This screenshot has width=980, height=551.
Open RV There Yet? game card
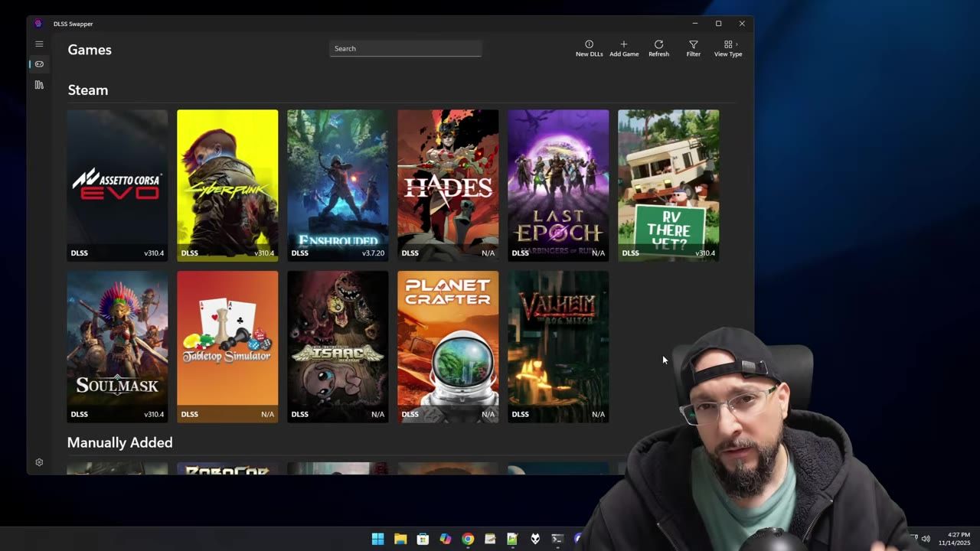click(668, 185)
